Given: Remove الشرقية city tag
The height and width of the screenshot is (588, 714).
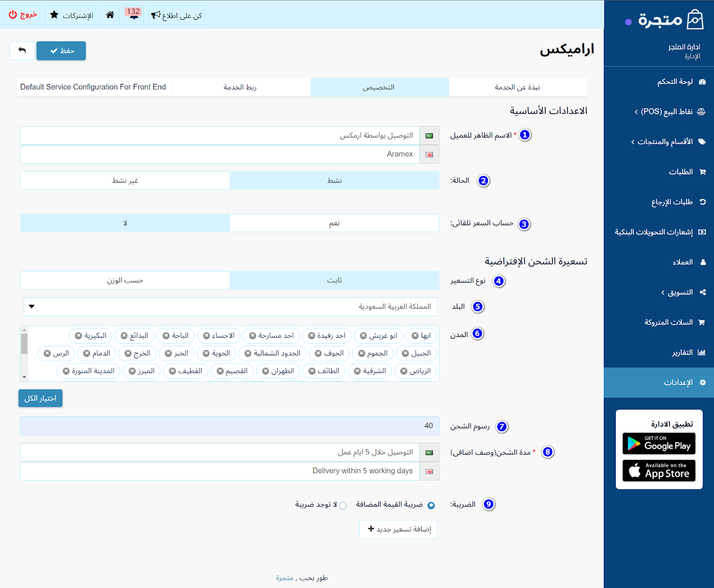Looking at the screenshot, I should [357, 371].
